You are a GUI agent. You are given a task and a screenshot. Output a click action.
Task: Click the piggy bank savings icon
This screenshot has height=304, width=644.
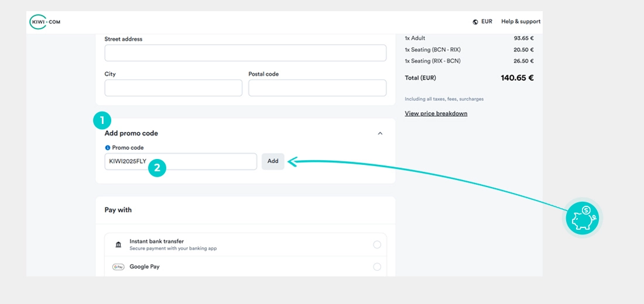tap(583, 218)
